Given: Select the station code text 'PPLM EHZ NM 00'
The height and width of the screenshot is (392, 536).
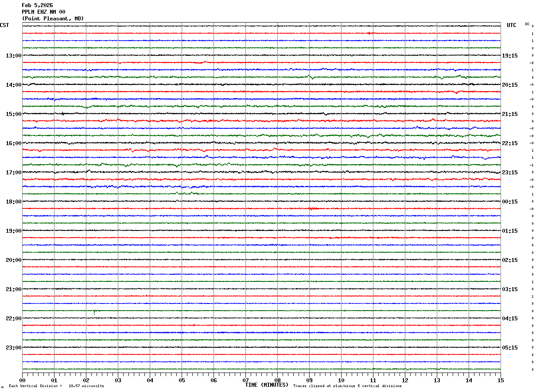Looking at the screenshot, I should pos(43,12).
